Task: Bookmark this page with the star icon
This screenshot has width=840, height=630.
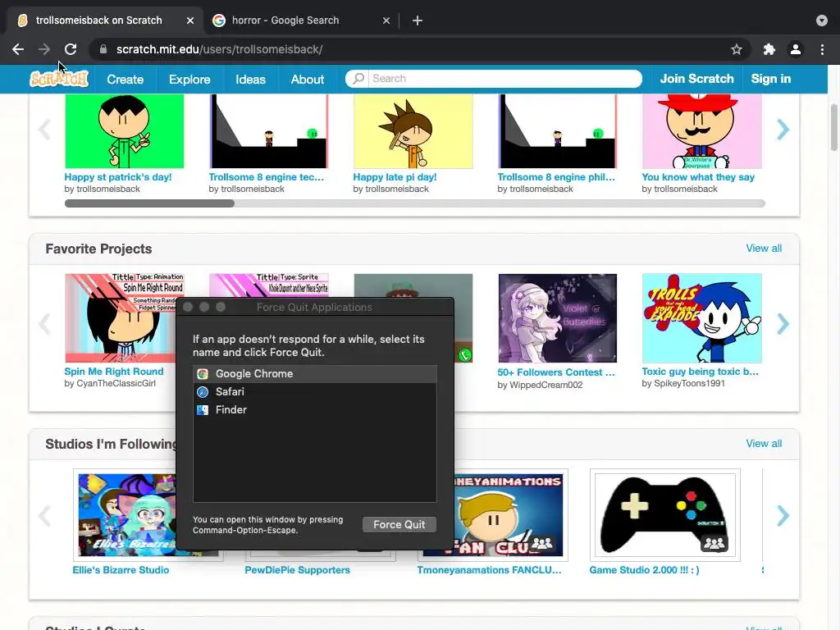Action: click(737, 49)
